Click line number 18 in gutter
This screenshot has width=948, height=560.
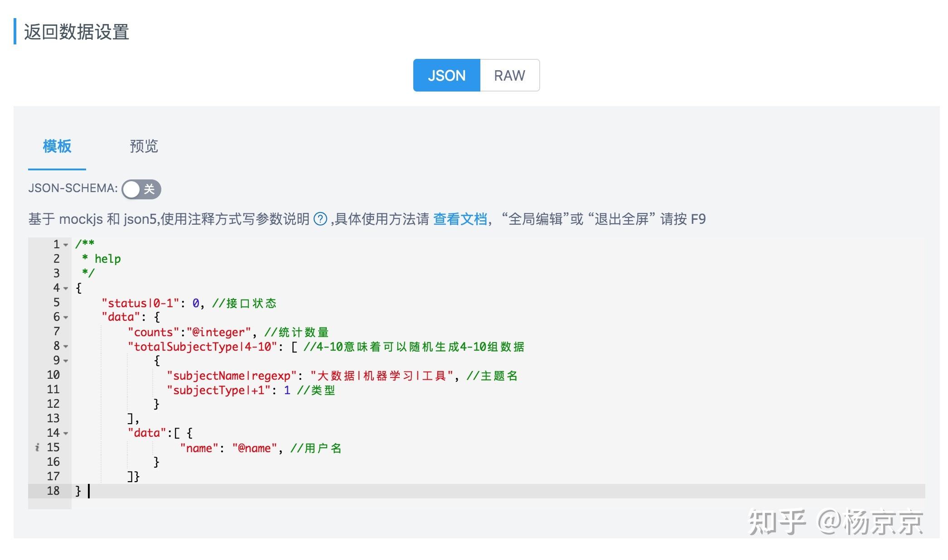(53, 491)
